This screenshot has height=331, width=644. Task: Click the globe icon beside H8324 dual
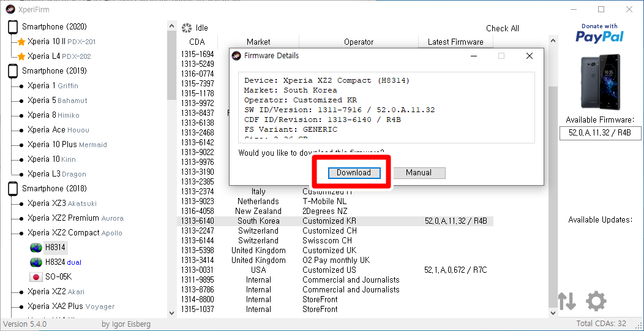pos(36,262)
